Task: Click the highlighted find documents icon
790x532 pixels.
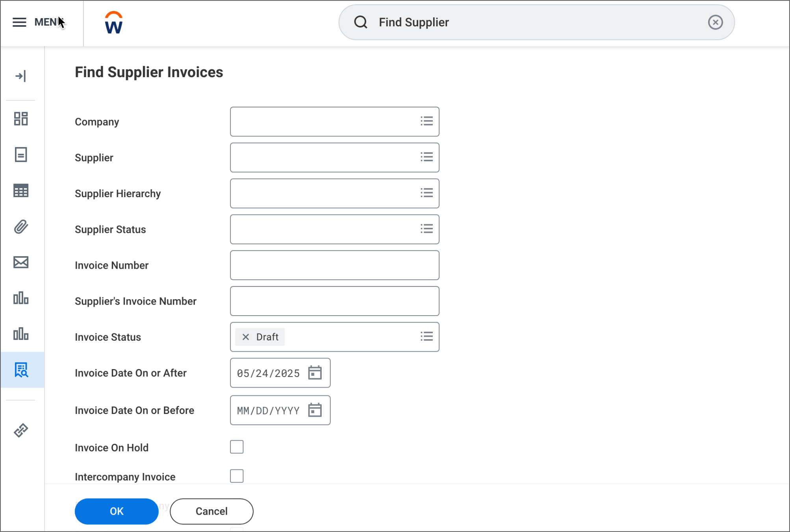Action: click(21, 370)
